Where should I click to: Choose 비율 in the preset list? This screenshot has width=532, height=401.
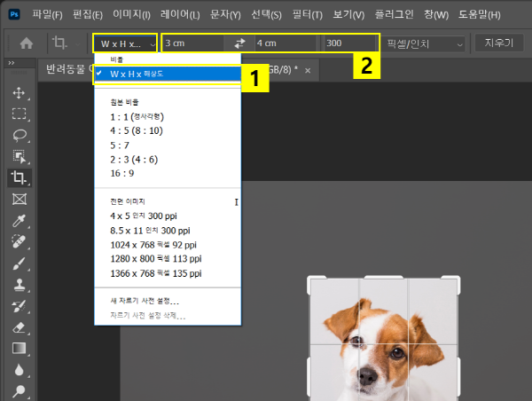click(x=168, y=59)
